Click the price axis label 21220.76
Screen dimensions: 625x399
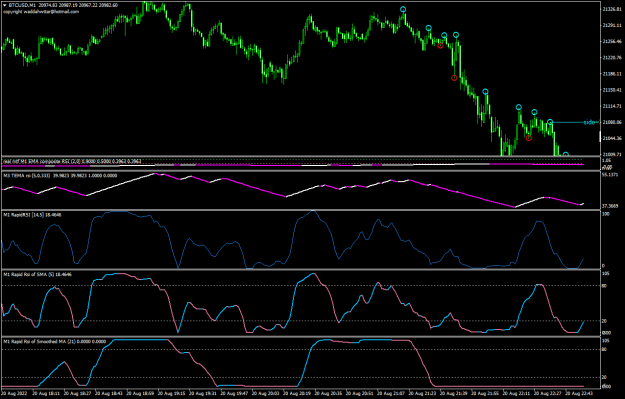click(612, 57)
